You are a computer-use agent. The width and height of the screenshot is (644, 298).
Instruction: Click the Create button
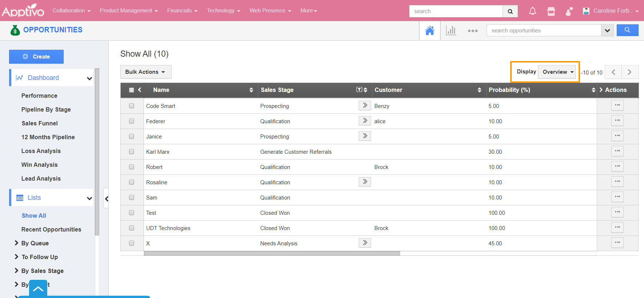coord(36,57)
